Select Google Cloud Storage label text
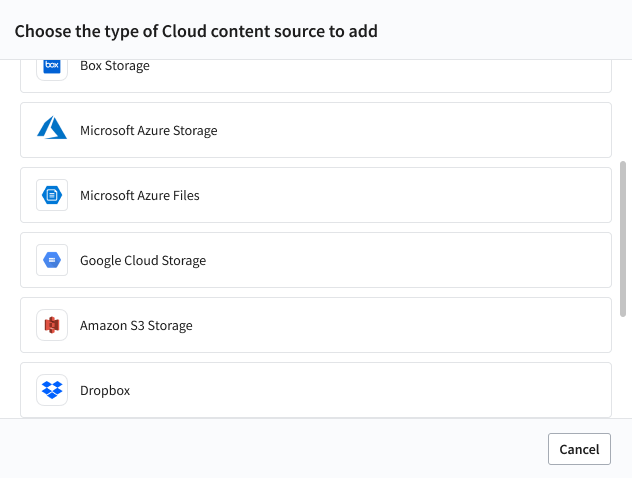Viewport: 632px width, 478px height. click(142, 260)
